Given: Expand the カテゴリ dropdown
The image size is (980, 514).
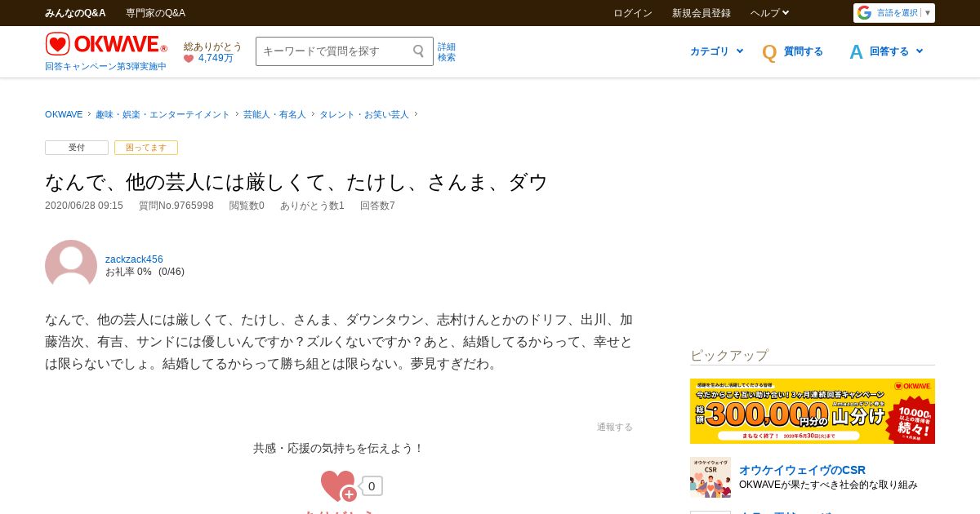Looking at the screenshot, I should 716,51.
